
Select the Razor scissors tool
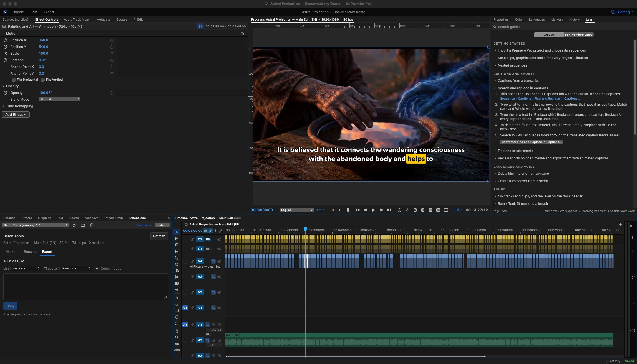coord(177,277)
